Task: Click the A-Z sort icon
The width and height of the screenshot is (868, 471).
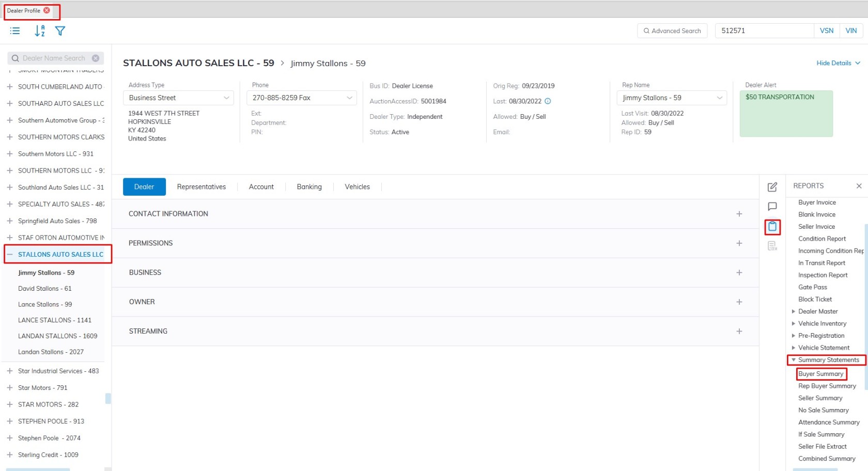Action: click(x=40, y=31)
